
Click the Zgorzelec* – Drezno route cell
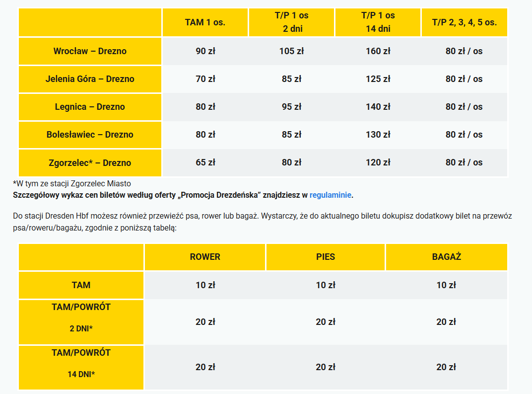[90, 162]
